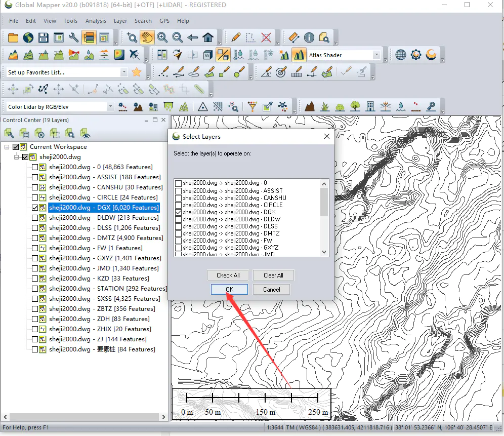
Task: Click the Favorites star icon
Action: pos(136,72)
